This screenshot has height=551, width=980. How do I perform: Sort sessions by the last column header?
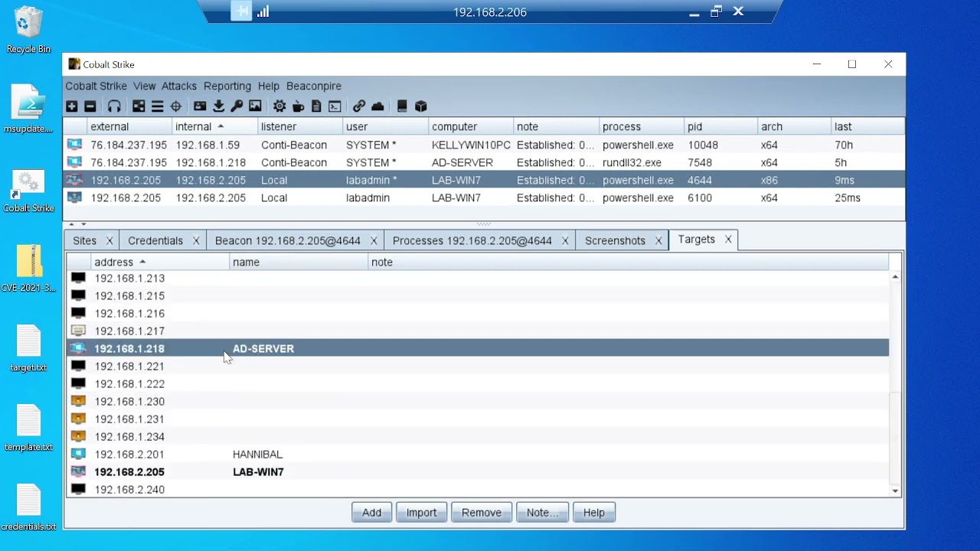click(x=867, y=126)
